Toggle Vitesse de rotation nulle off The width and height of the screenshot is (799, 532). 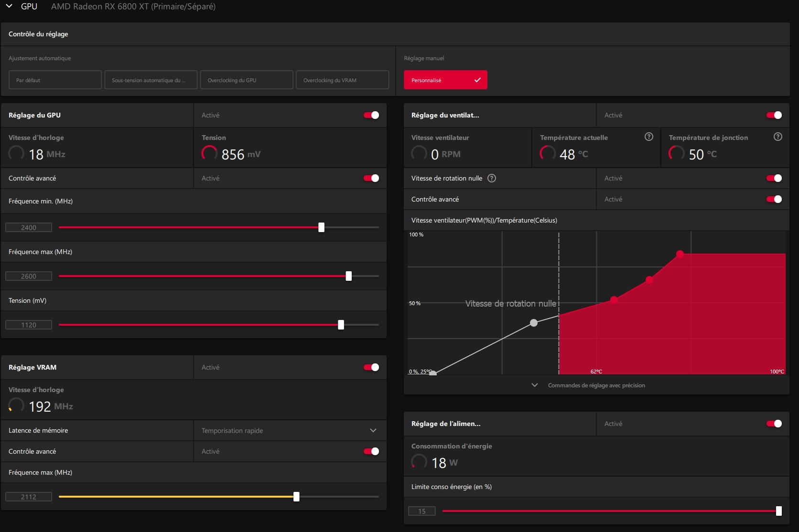point(774,178)
